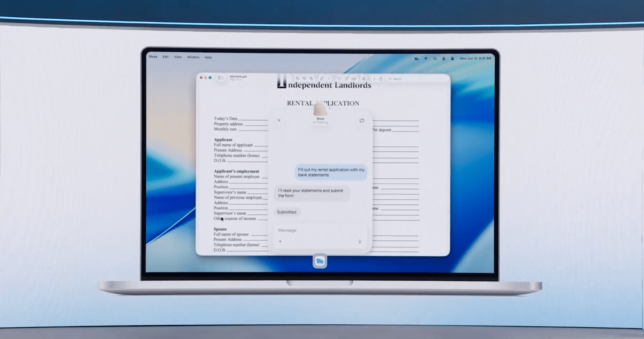This screenshot has width=644, height=339.
Task: Click the Spotlight search icon in menu bar
Action: point(435,59)
